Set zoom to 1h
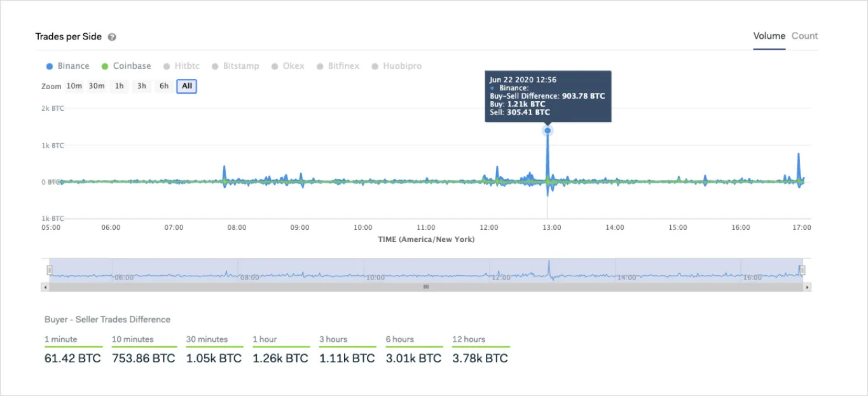Viewport: 868px width, 396px height. pos(120,86)
